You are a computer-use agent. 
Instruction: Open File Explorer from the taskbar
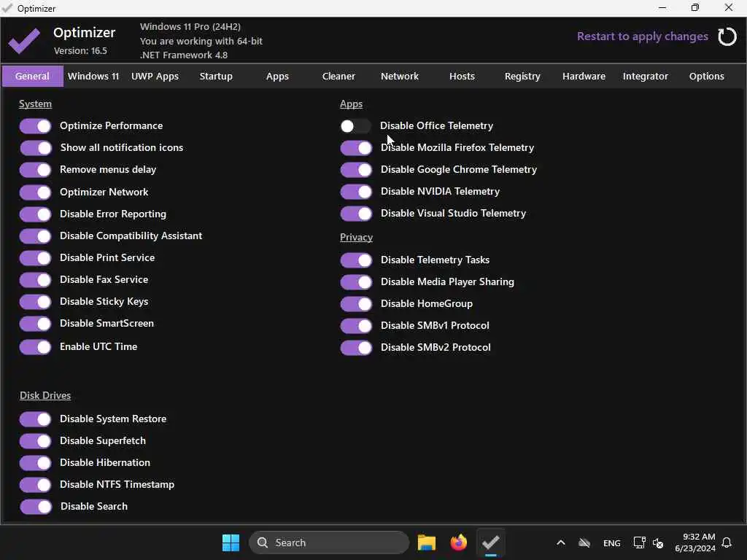point(426,542)
